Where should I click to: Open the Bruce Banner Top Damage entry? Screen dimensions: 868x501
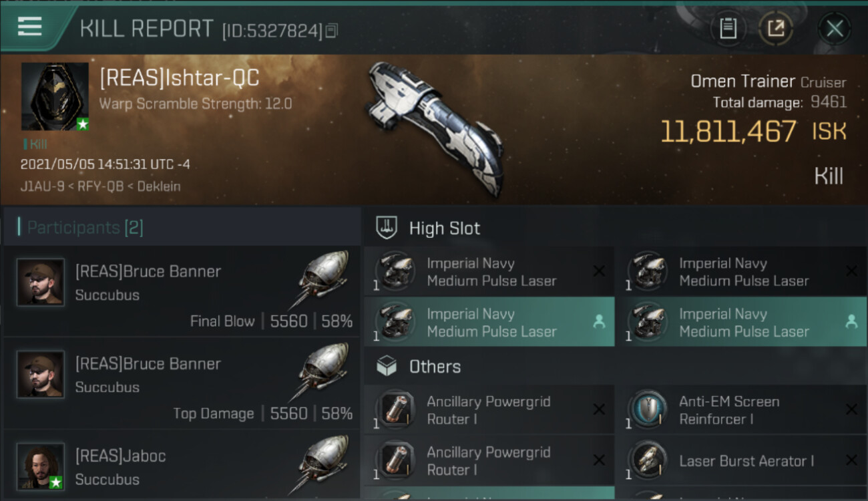click(x=182, y=383)
